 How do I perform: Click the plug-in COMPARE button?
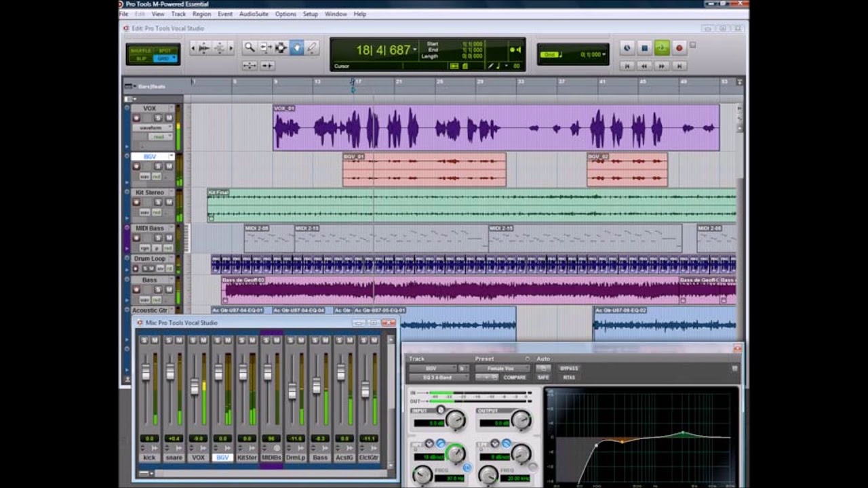click(515, 378)
